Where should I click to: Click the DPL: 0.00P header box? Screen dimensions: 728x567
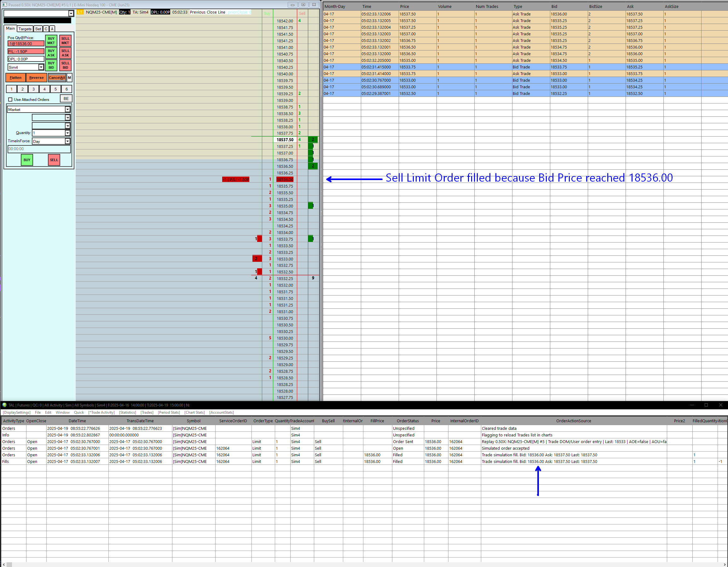click(x=160, y=12)
